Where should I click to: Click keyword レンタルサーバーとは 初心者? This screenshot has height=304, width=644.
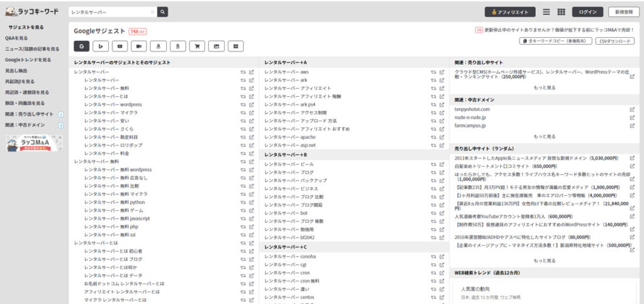click(x=113, y=251)
